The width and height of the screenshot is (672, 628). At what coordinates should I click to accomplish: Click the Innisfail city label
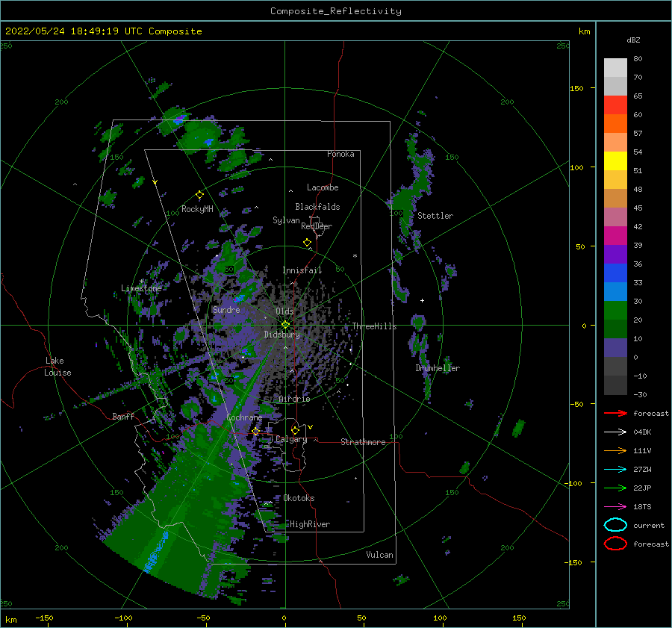click(x=302, y=270)
